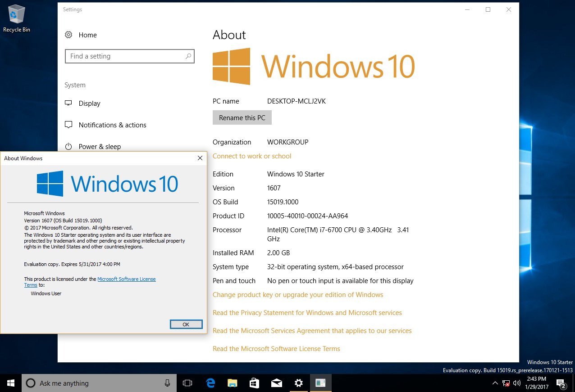The width and height of the screenshot is (575, 392).
Task: Click the Display monitor icon in sidebar
Action: tap(68, 103)
